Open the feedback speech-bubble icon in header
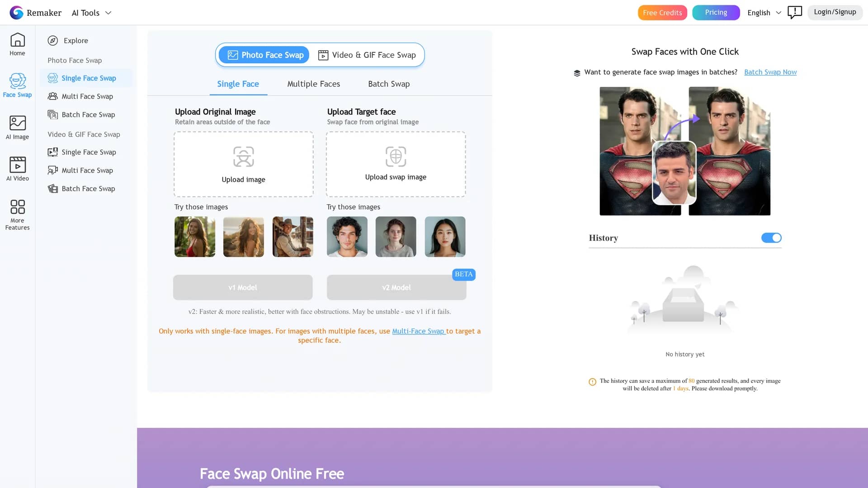The image size is (868, 488). (x=794, y=12)
